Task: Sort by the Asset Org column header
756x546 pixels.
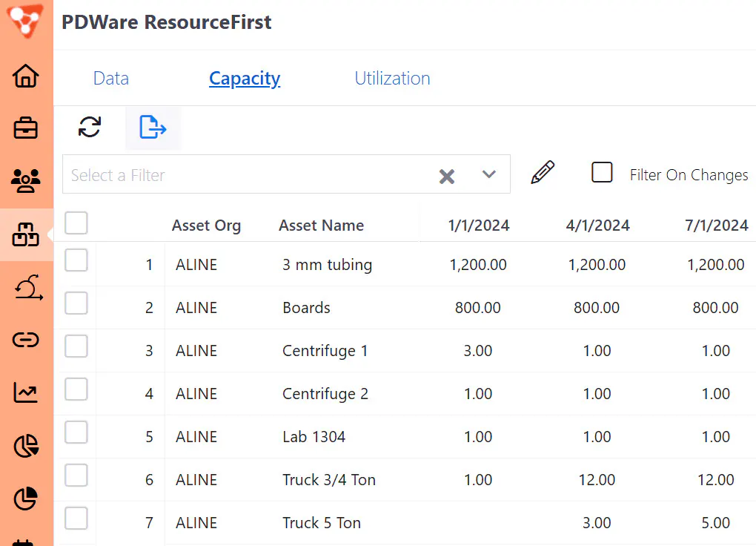Action: pyautogui.click(x=206, y=226)
